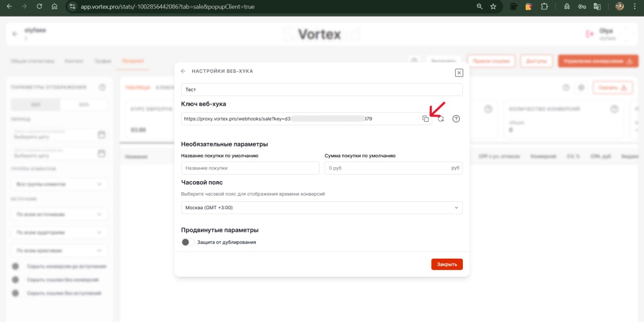The width and height of the screenshot is (644, 322).
Task: Click the default purchase amount field
Action: pos(387,168)
